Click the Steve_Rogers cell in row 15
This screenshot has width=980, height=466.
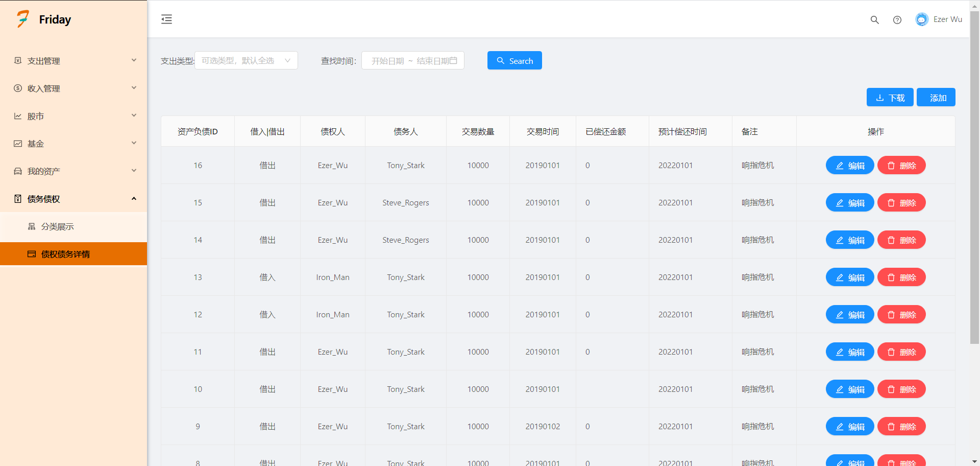coord(406,202)
